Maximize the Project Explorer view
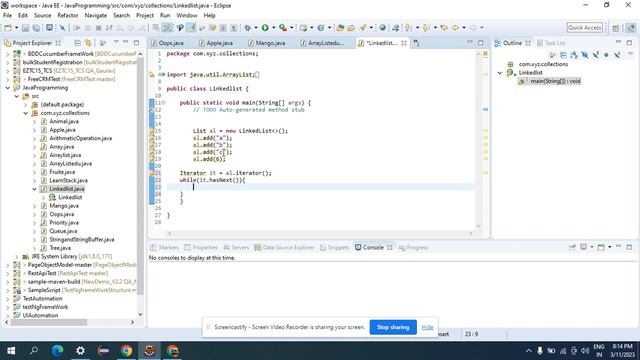 136,42
